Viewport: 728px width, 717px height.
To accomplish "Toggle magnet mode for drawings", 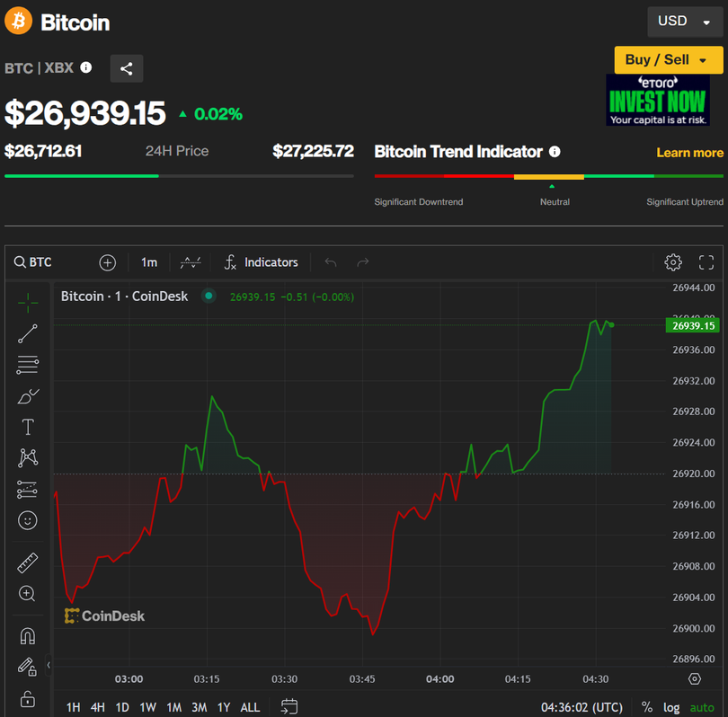I will [x=28, y=636].
